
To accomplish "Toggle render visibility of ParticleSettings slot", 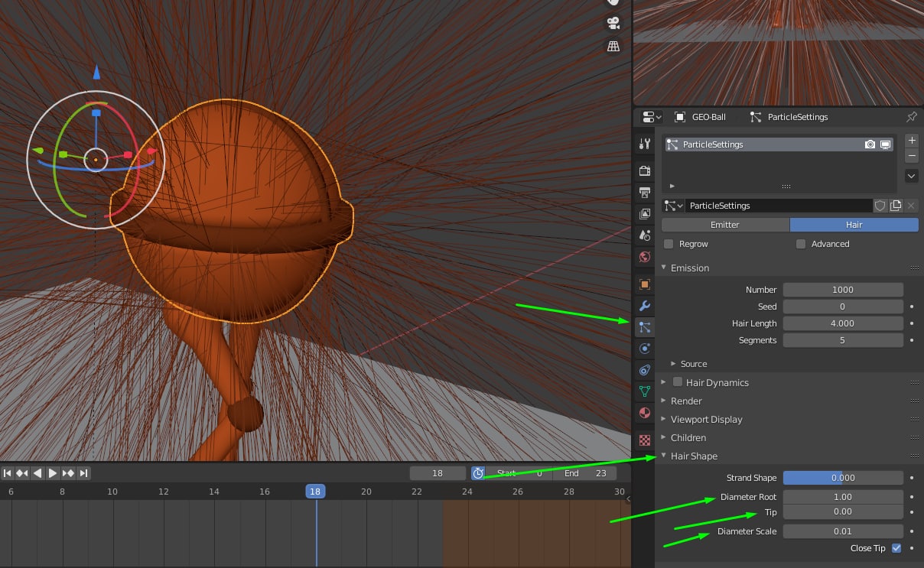I will [870, 144].
